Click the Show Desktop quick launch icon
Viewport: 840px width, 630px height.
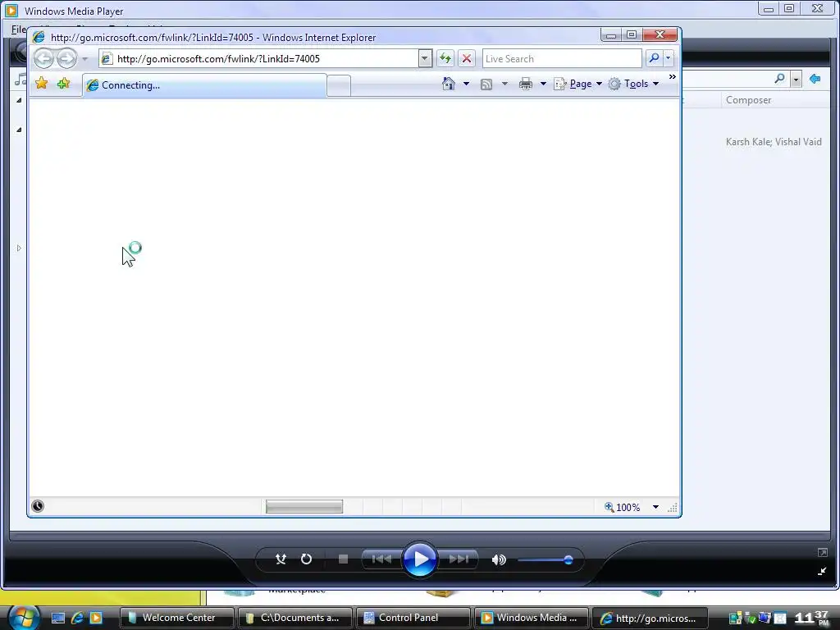(x=58, y=618)
